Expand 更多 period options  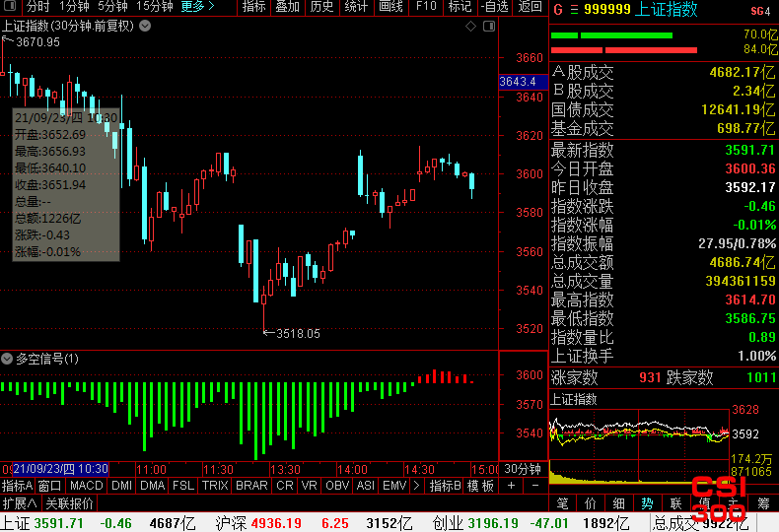point(197,7)
